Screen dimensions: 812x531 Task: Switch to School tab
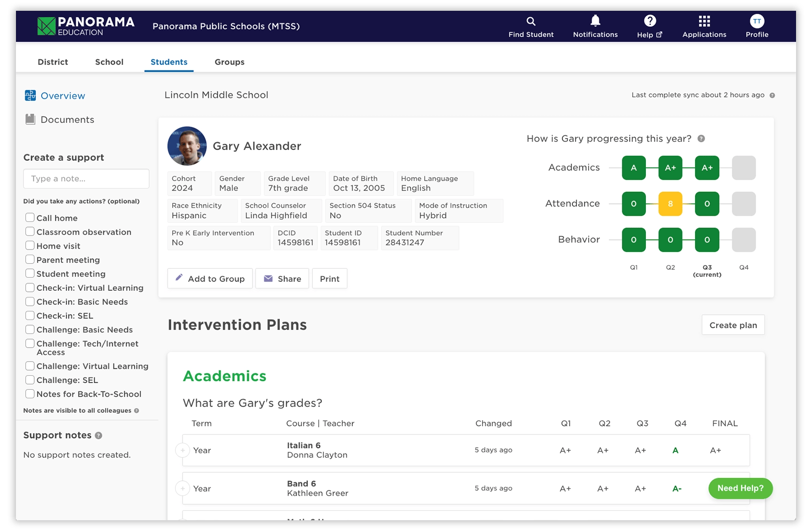(109, 62)
